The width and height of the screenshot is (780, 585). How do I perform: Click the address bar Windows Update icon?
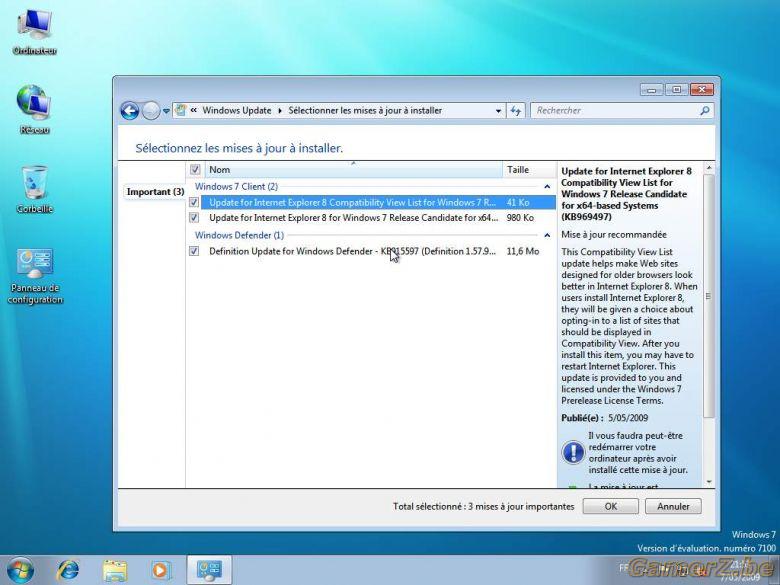(x=181, y=110)
